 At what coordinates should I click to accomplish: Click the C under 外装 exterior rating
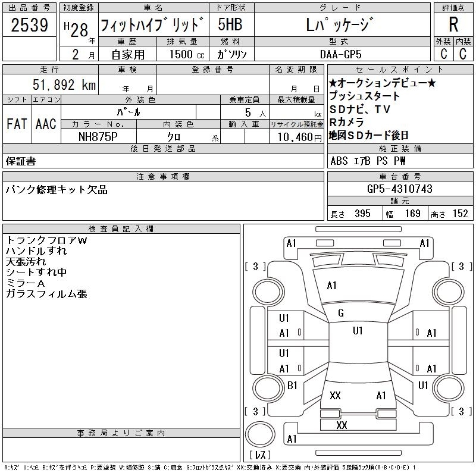pos(443,54)
